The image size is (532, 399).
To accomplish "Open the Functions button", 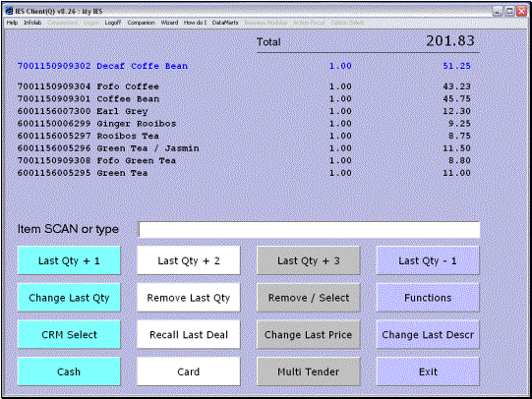I will 428,298.
